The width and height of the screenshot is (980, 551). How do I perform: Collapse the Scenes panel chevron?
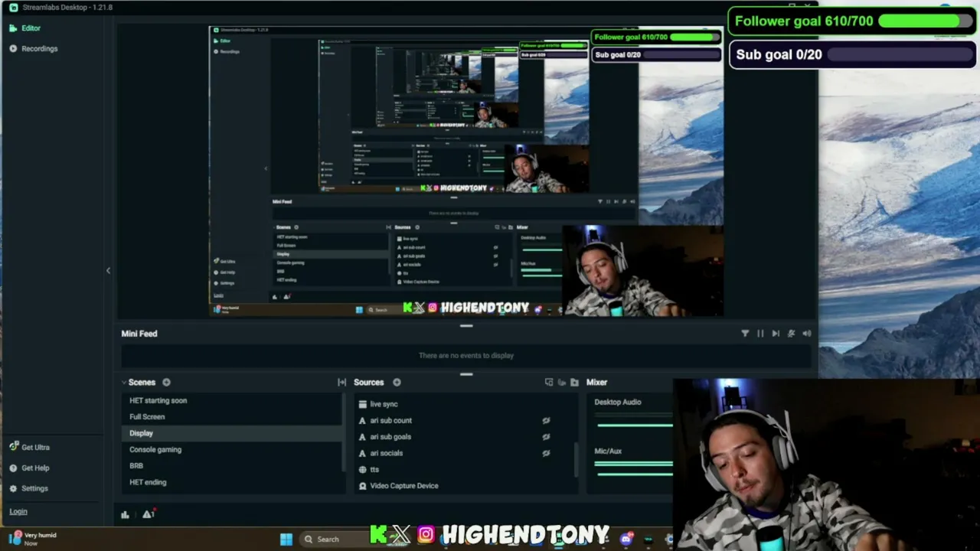pyautogui.click(x=124, y=382)
